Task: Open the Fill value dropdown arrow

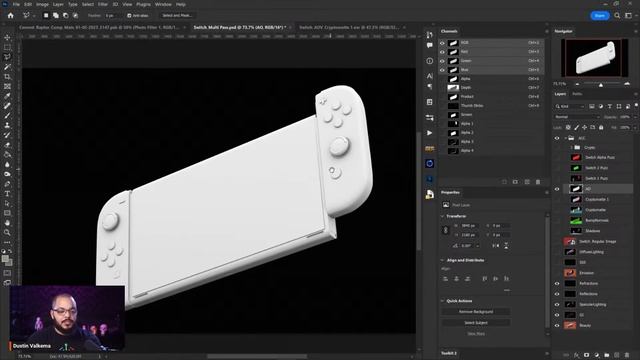Action: 635,128
